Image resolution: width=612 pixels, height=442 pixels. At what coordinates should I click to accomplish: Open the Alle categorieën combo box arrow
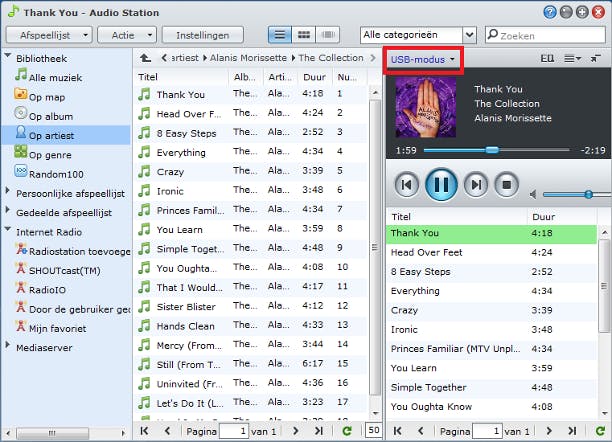coord(470,35)
